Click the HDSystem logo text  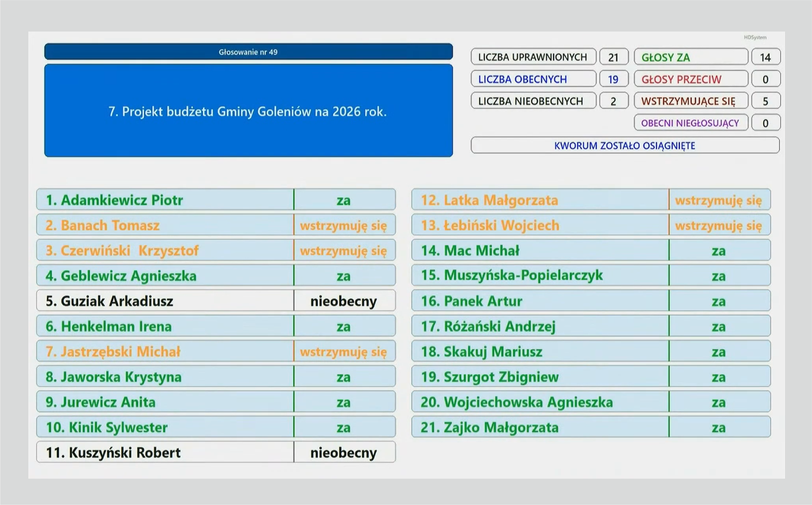click(x=755, y=37)
